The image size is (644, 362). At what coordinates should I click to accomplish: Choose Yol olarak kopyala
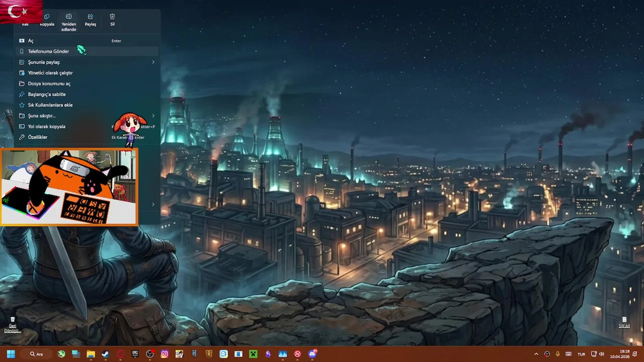click(87, 126)
